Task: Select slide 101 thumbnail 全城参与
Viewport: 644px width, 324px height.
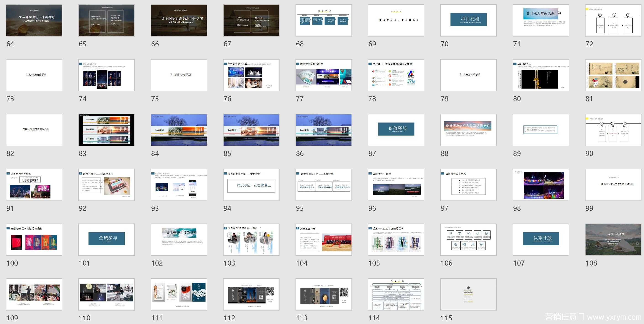Action: [106, 240]
